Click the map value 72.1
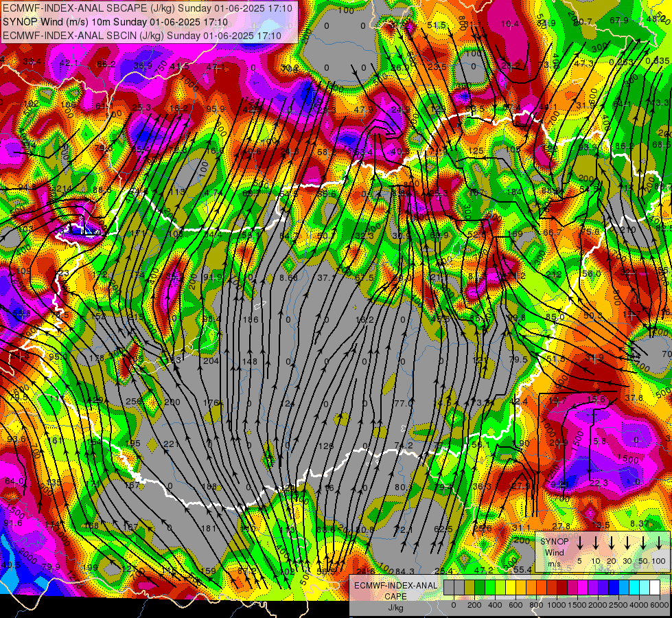This screenshot has height=618, width=672. pyautogui.click(x=404, y=530)
